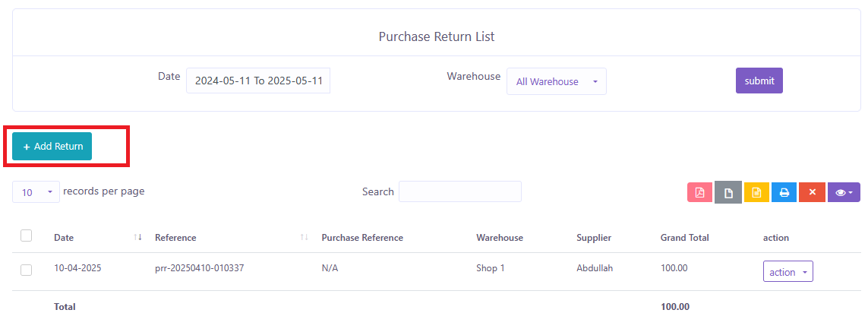This screenshot has width=868, height=332.
Task: Click the Grand Total column header
Action: click(x=684, y=238)
